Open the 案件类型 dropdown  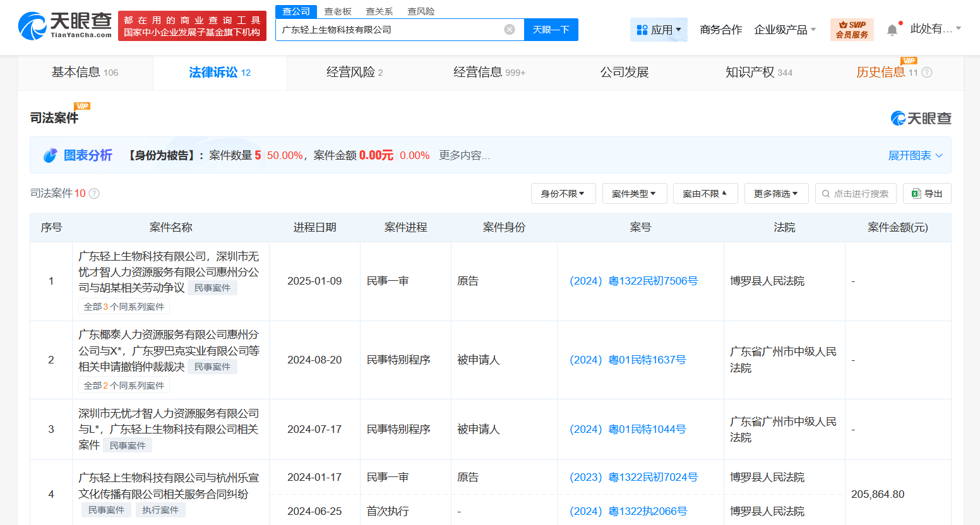click(x=635, y=193)
